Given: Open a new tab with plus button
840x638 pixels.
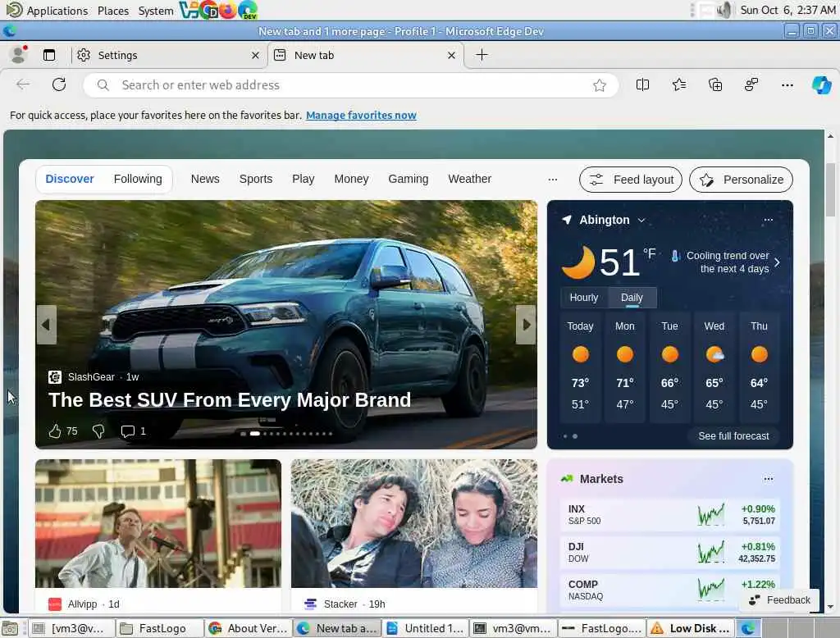Looking at the screenshot, I should click(482, 55).
